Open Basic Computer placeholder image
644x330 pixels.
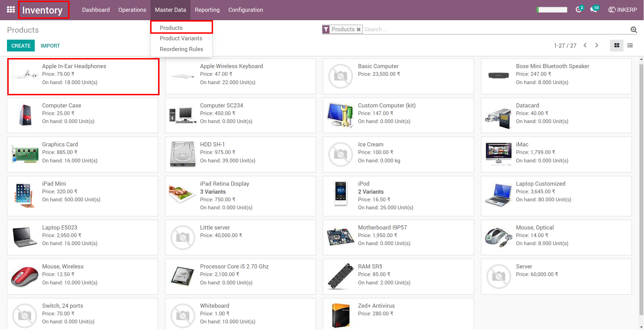[341, 76]
